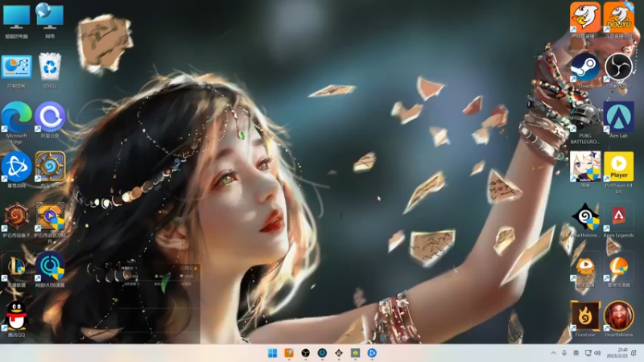Launch OBS Studio from the desktop
This screenshot has width=644, height=362.
(618, 67)
